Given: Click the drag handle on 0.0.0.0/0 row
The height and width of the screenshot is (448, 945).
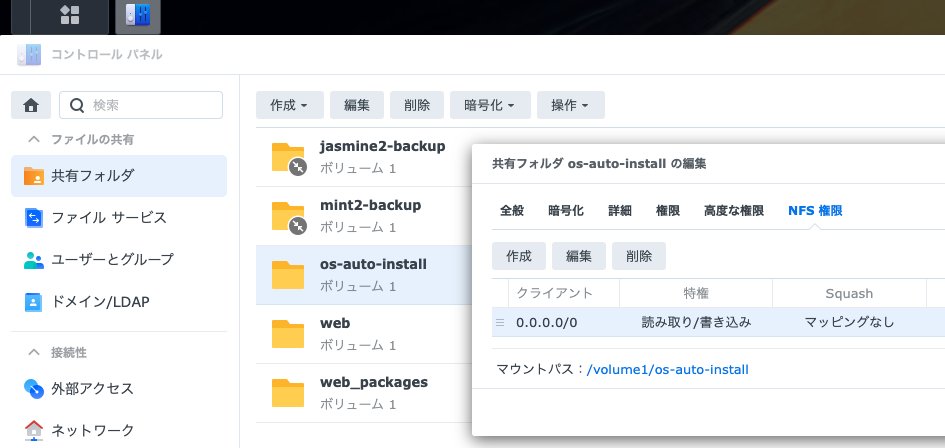Looking at the screenshot, I should coord(500,323).
